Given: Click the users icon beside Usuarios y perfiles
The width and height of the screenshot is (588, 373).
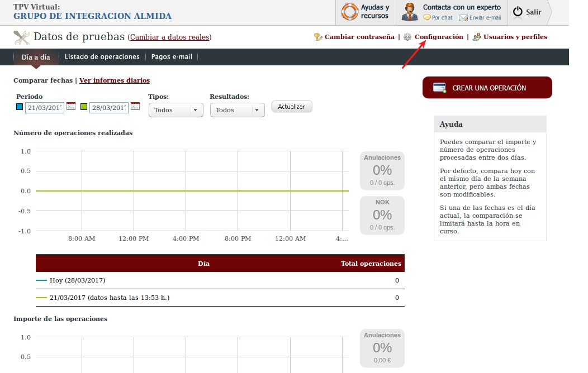Looking at the screenshot, I should tap(477, 37).
